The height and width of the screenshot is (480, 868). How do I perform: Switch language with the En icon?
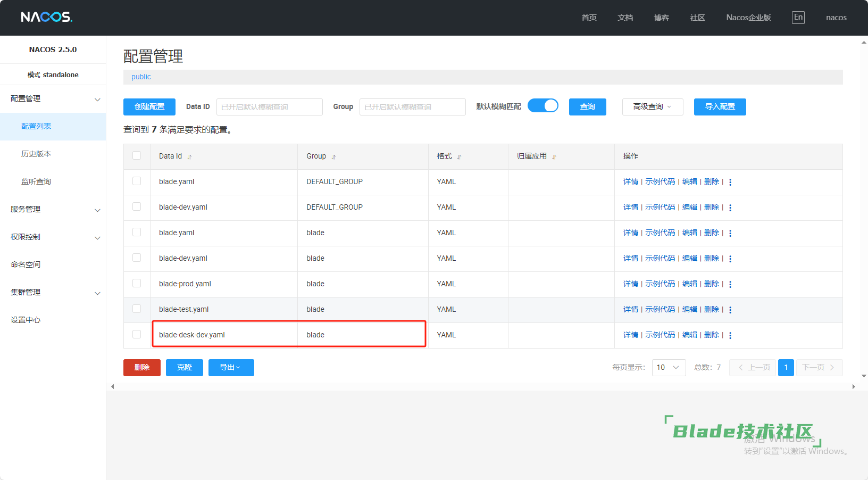(798, 17)
